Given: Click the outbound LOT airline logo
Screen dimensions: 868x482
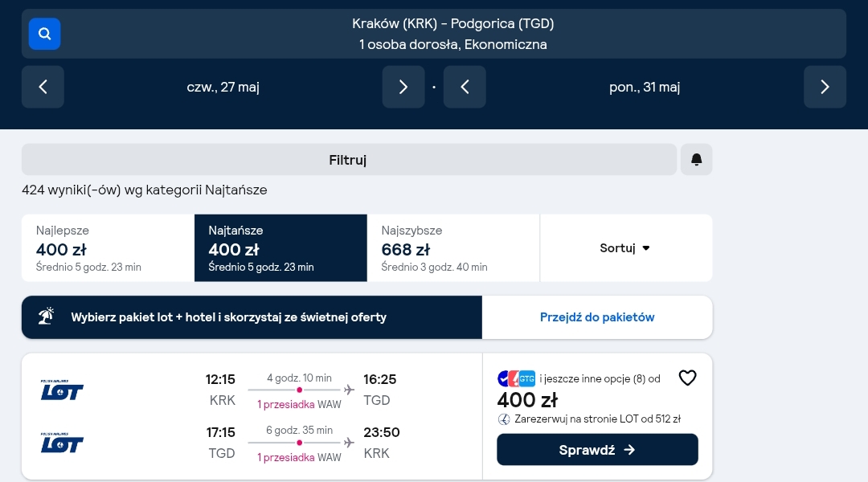Looking at the screenshot, I should [62, 390].
